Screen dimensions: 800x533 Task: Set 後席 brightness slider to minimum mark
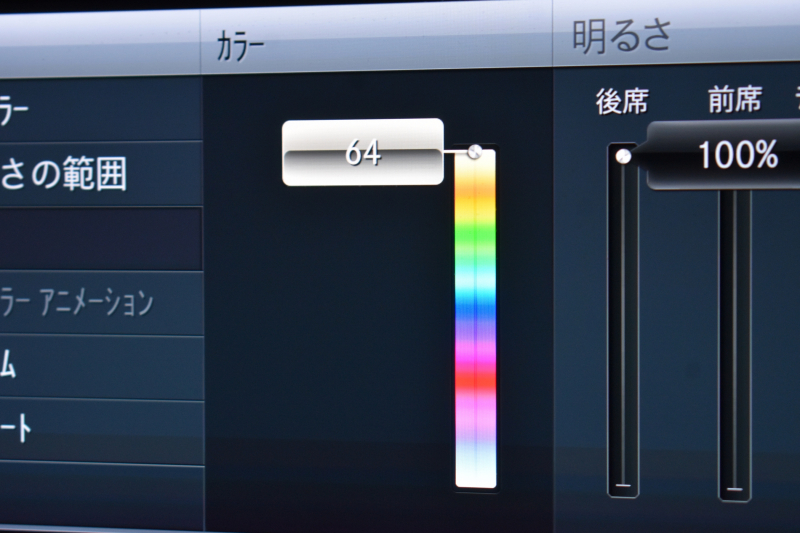(x=623, y=485)
